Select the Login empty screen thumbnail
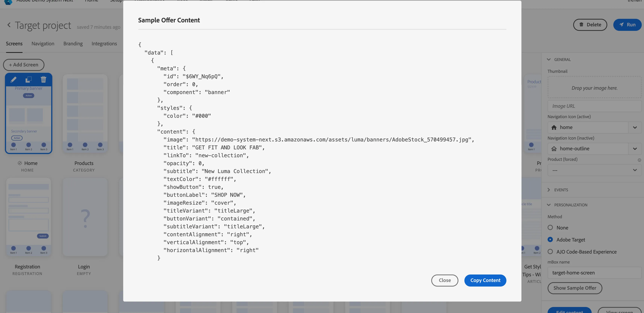The image size is (644, 313). [85, 217]
